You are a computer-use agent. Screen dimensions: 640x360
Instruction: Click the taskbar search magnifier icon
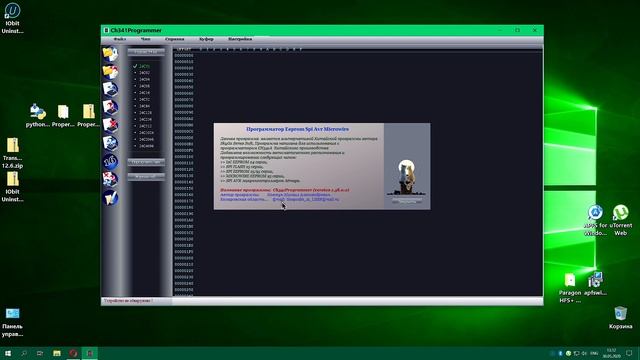pos(24,353)
